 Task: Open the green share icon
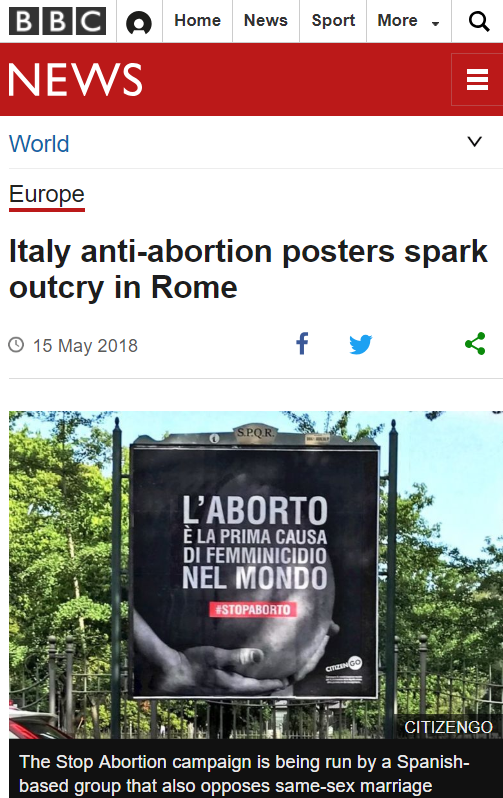click(475, 344)
